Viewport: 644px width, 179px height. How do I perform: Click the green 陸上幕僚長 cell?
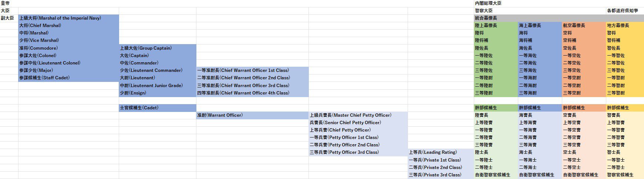486,26
